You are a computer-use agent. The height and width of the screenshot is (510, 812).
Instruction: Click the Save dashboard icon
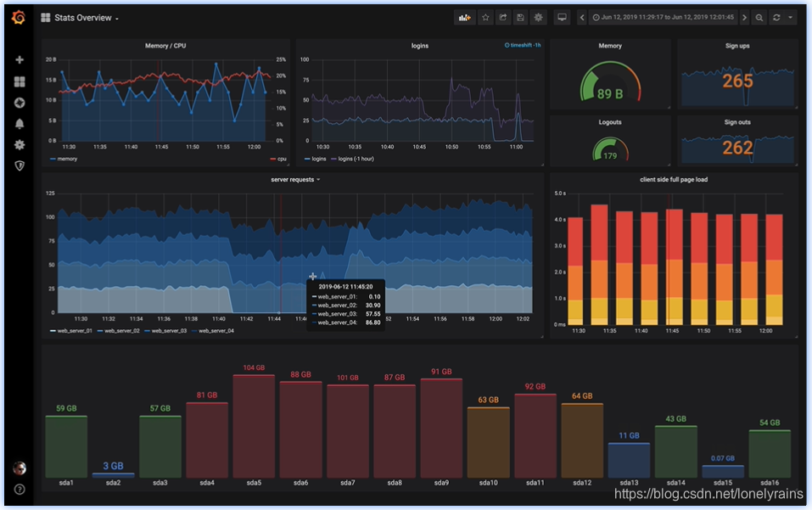[520, 18]
